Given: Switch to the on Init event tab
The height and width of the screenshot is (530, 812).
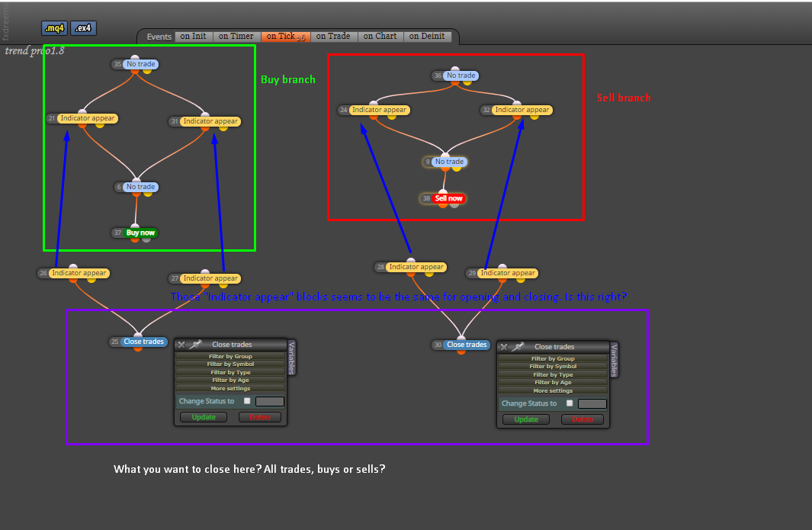Looking at the screenshot, I should click(193, 37).
